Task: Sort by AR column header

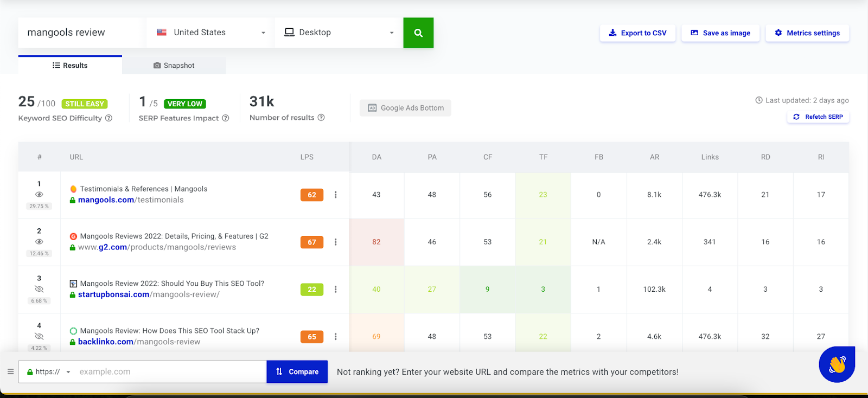Action: click(x=655, y=157)
